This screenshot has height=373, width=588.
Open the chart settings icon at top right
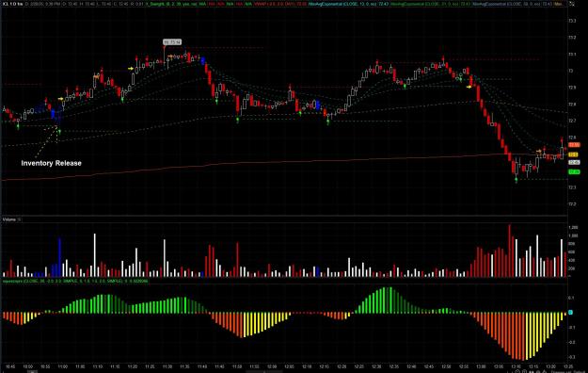[572, 4]
